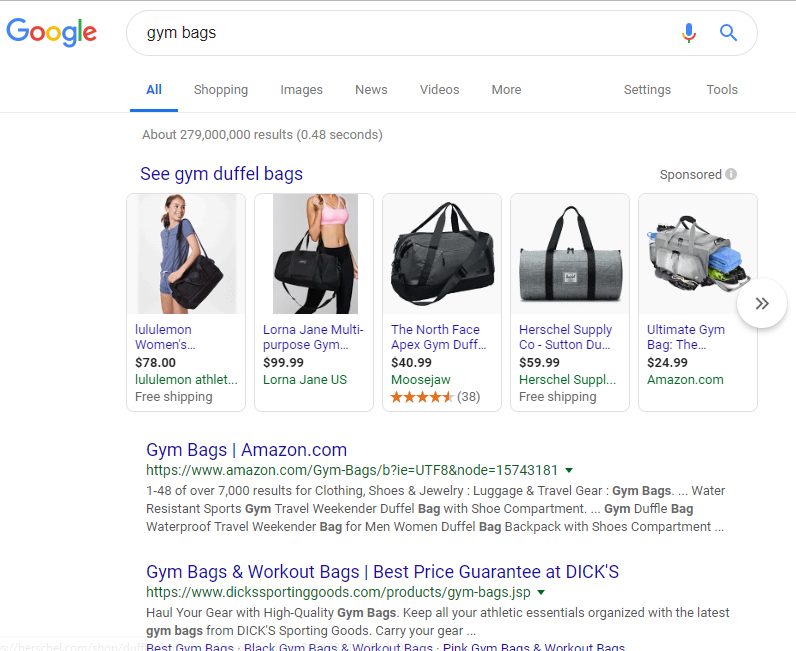This screenshot has width=796, height=651.
Task: Select the All tab
Action: pos(154,90)
